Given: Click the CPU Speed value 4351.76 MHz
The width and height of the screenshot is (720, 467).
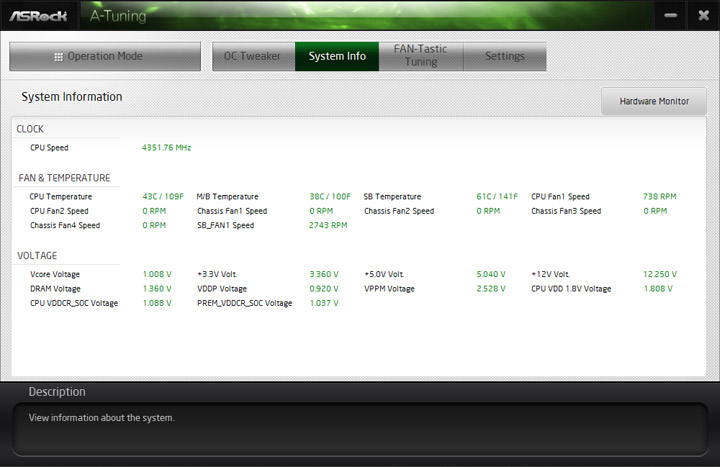Looking at the screenshot, I should coord(166,148).
